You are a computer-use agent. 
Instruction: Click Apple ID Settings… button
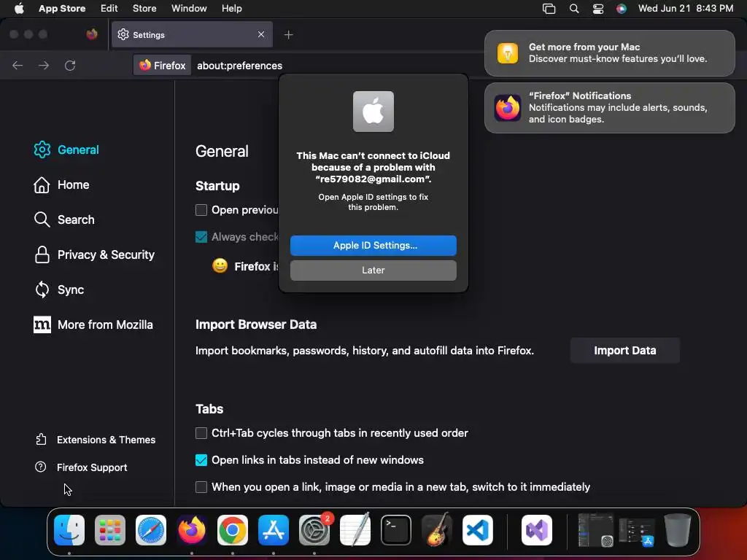click(373, 245)
